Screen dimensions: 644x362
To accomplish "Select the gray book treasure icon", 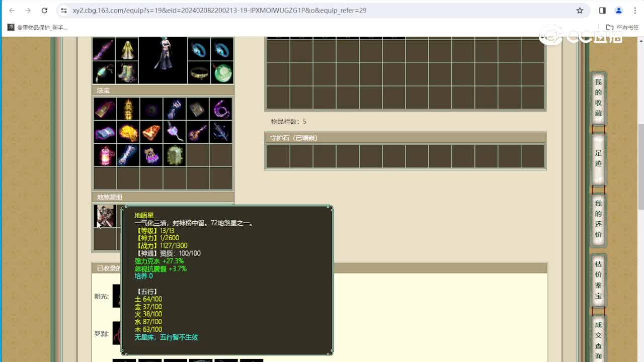I will [x=197, y=109].
